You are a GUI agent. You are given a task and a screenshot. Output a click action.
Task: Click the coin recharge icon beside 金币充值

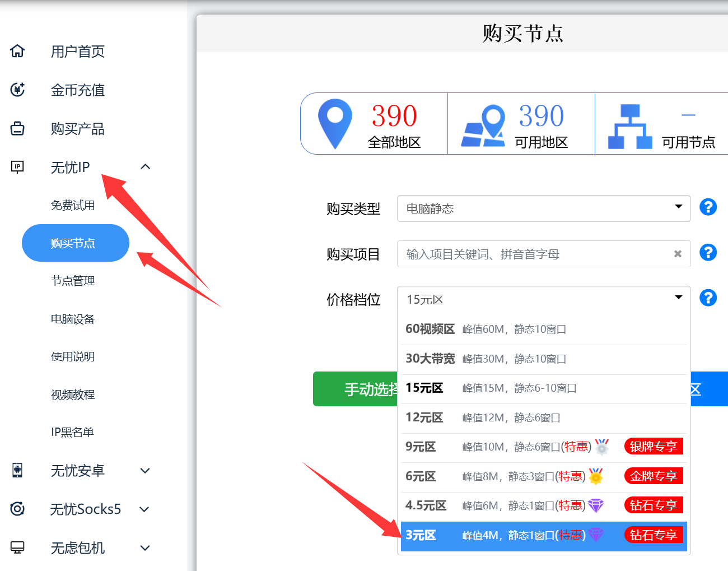coord(18,90)
